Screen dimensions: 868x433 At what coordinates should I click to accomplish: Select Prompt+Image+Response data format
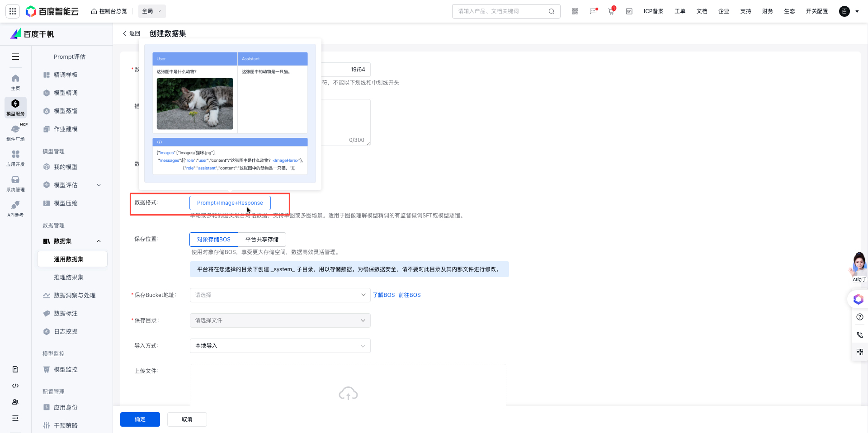230,203
